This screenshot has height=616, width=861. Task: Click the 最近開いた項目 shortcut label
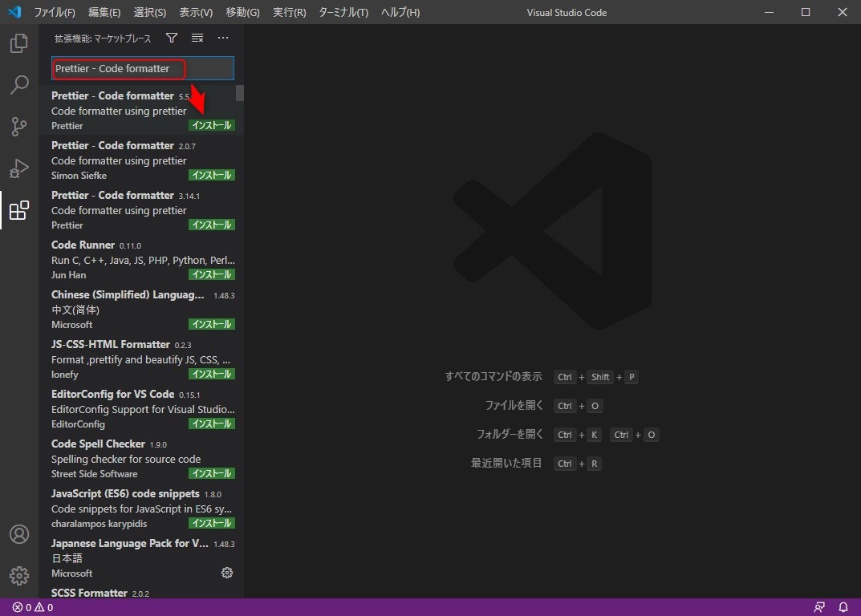506,464
